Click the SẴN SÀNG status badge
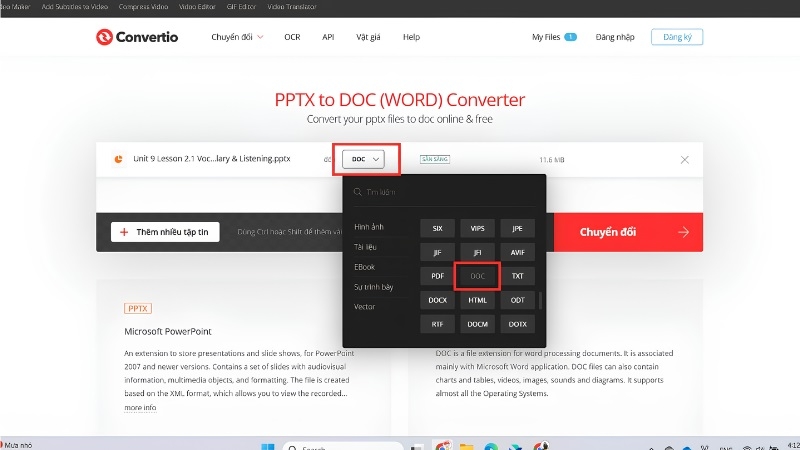 [x=435, y=159]
